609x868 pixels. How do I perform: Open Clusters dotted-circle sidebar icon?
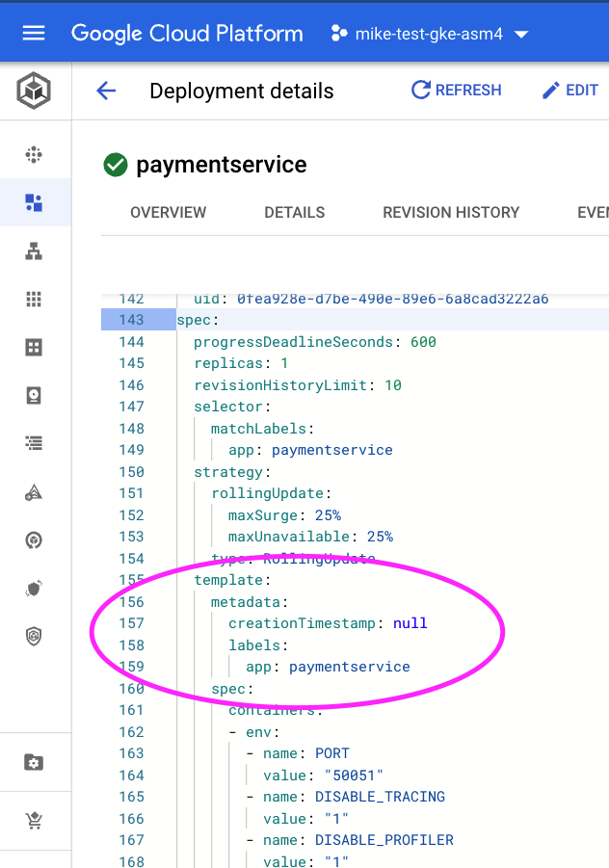34,154
